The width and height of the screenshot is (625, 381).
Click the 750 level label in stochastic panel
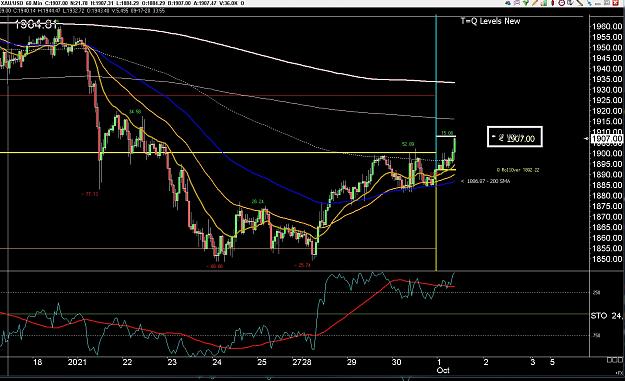[x=596, y=336]
